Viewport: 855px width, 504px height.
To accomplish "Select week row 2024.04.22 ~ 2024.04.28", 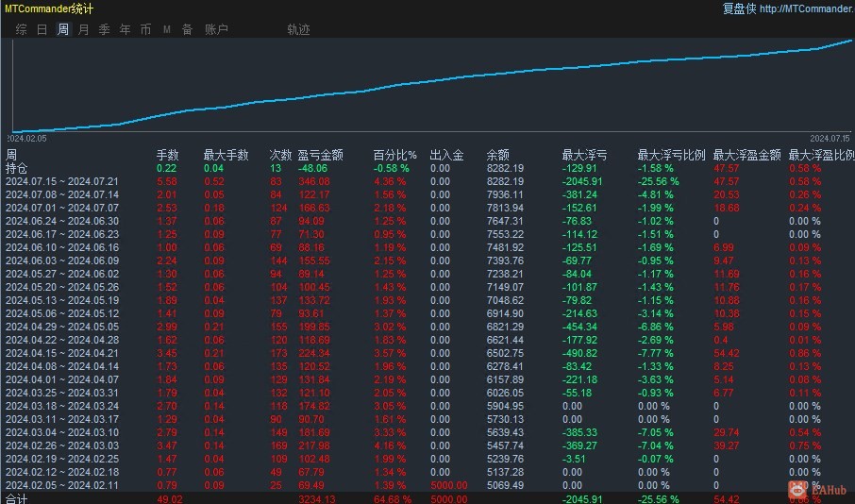I will [x=427, y=340].
